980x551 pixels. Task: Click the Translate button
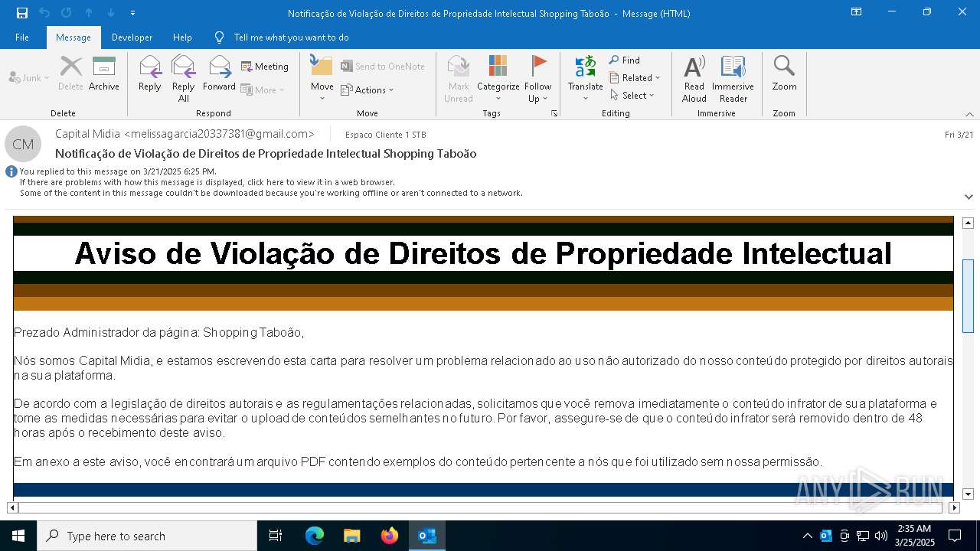tap(586, 78)
